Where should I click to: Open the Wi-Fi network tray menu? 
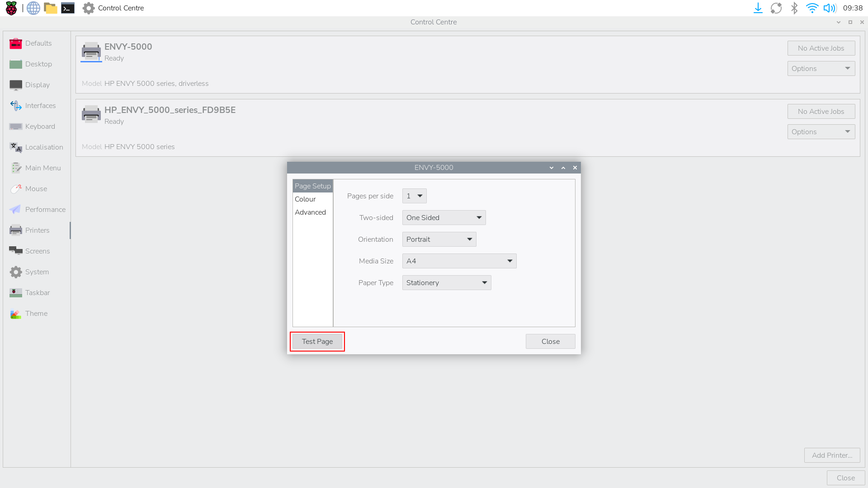pos(812,8)
